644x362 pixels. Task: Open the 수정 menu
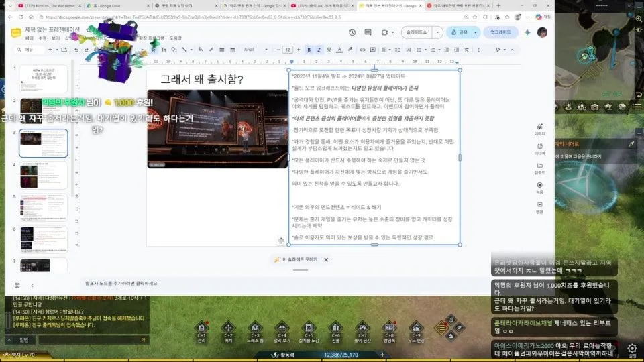pos(42,38)
